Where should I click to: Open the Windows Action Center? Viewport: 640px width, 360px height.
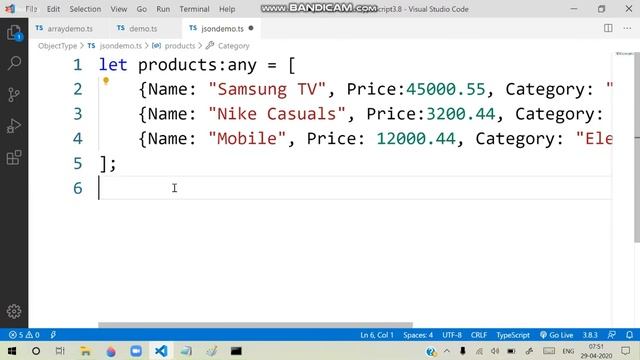(625, 351)
